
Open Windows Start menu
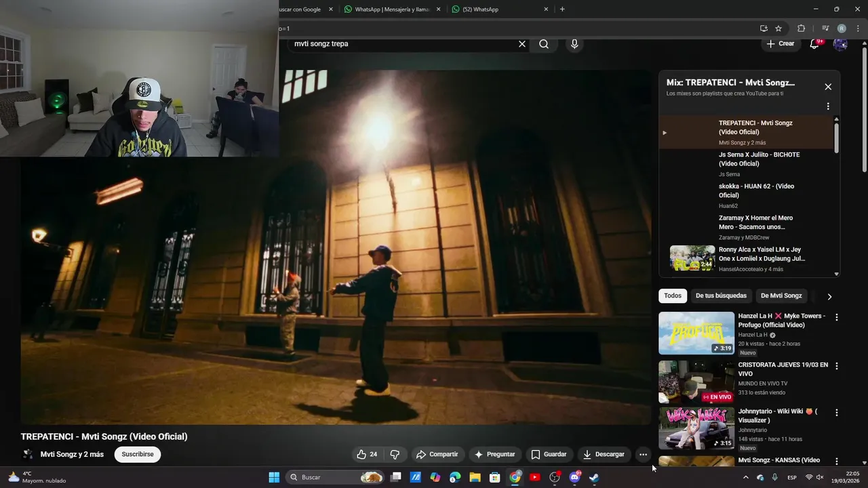click(274, 477)
